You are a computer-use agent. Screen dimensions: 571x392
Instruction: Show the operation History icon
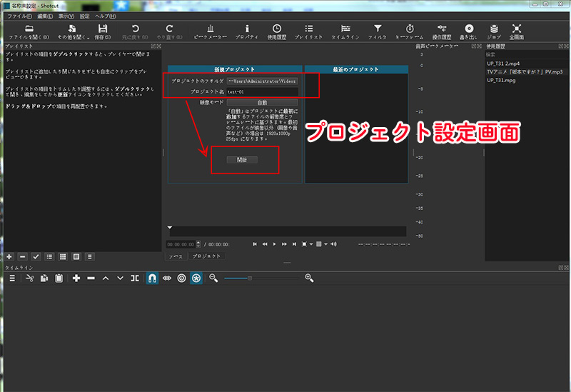442,32
